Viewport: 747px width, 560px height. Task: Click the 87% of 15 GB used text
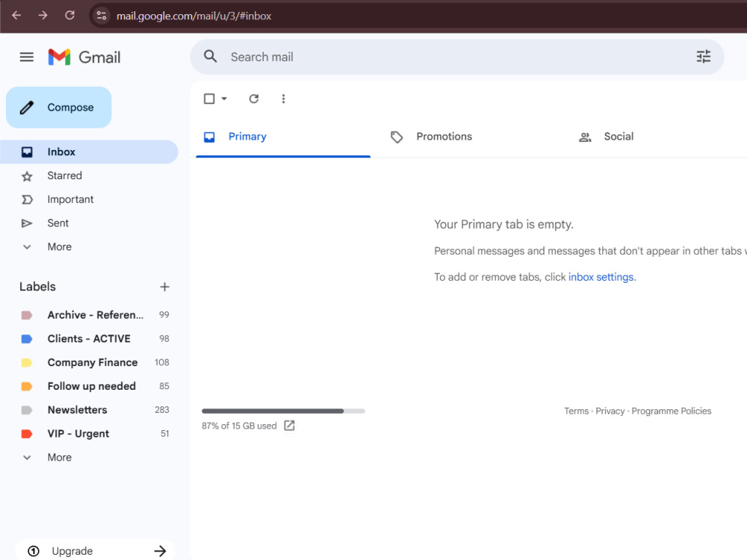239,426
